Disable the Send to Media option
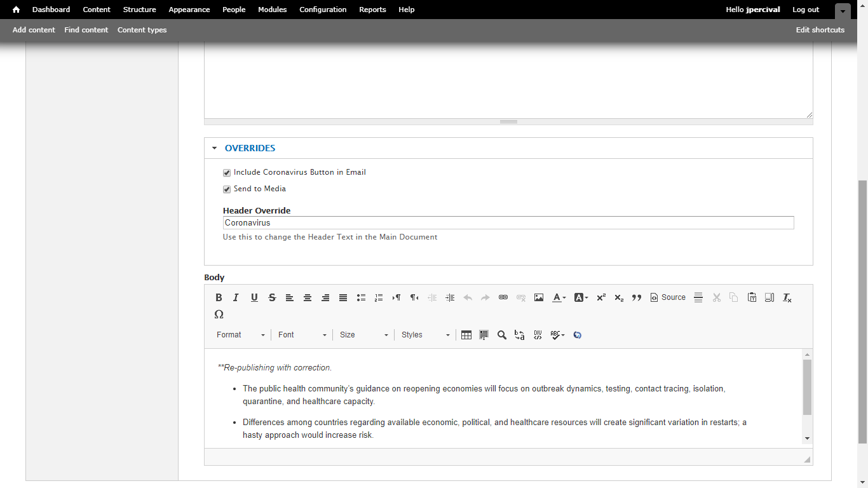Screen dimensions: 868x488 (x=227, y=189)
